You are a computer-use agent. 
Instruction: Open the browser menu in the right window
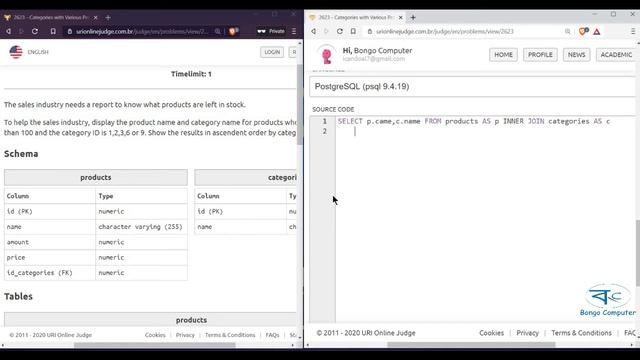(633, 31)
